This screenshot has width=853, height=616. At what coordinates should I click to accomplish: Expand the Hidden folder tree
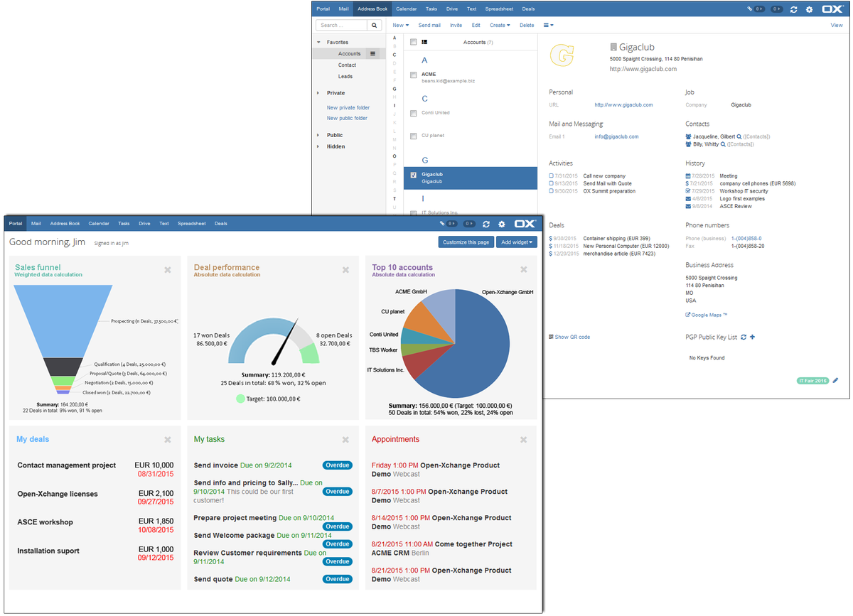[x=318, y=146]
